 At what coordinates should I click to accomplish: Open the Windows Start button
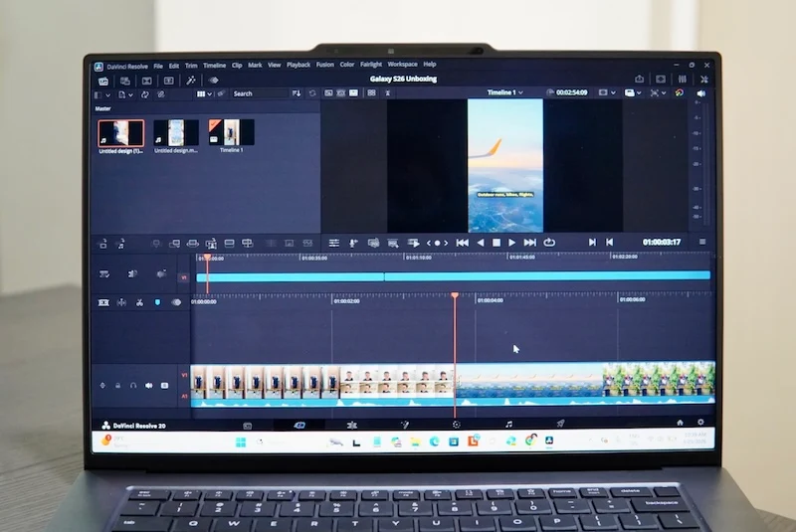241,443
